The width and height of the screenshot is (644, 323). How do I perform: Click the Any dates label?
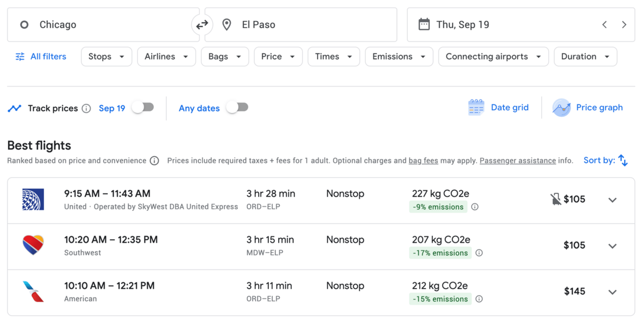199,108
